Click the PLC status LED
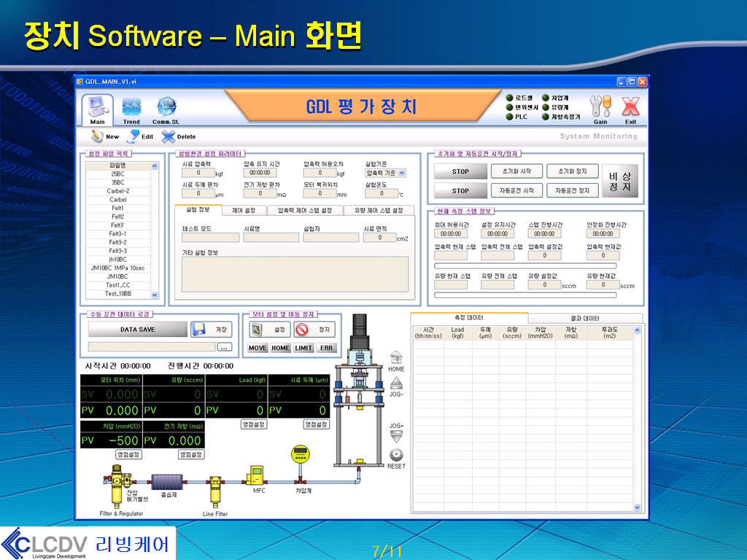Screen dimensions: 747x560 tap(509, 117)
